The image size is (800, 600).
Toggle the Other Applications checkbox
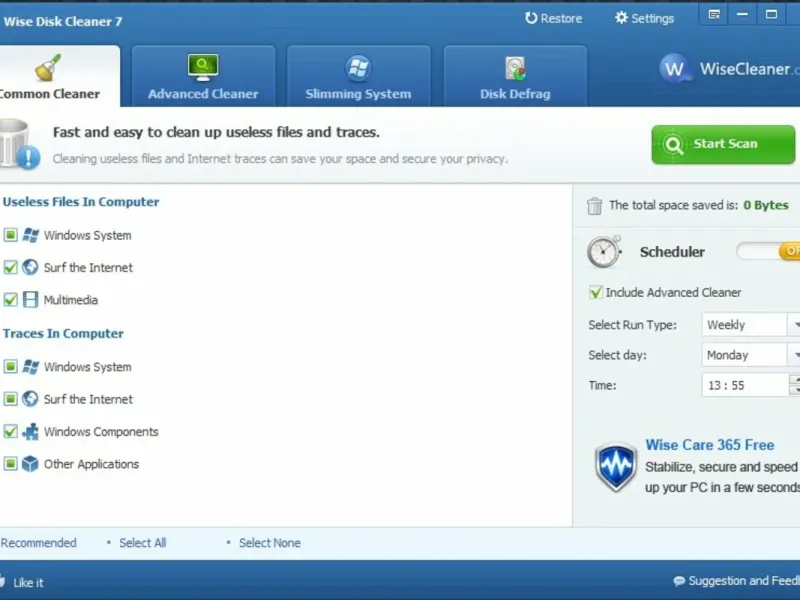[10, 463]
